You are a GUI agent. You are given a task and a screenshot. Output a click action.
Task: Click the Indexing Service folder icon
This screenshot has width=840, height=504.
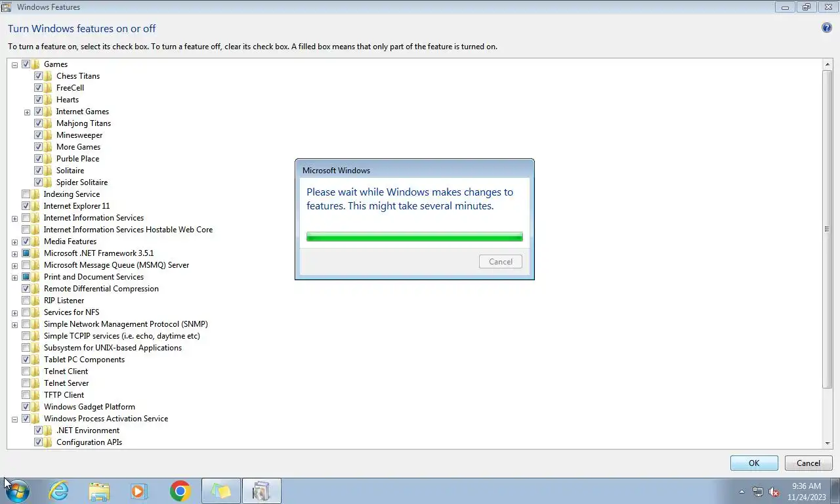35,194
